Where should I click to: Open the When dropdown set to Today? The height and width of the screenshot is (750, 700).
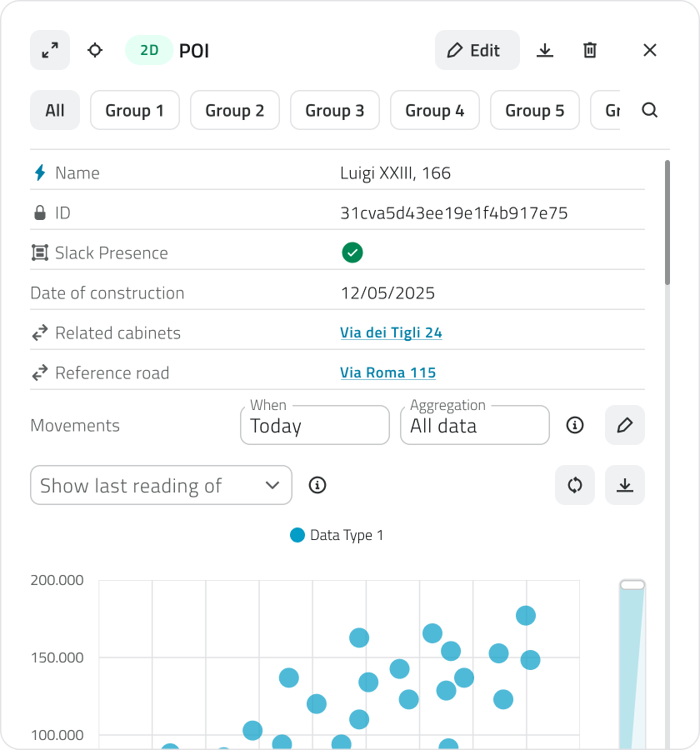[315, 425]
